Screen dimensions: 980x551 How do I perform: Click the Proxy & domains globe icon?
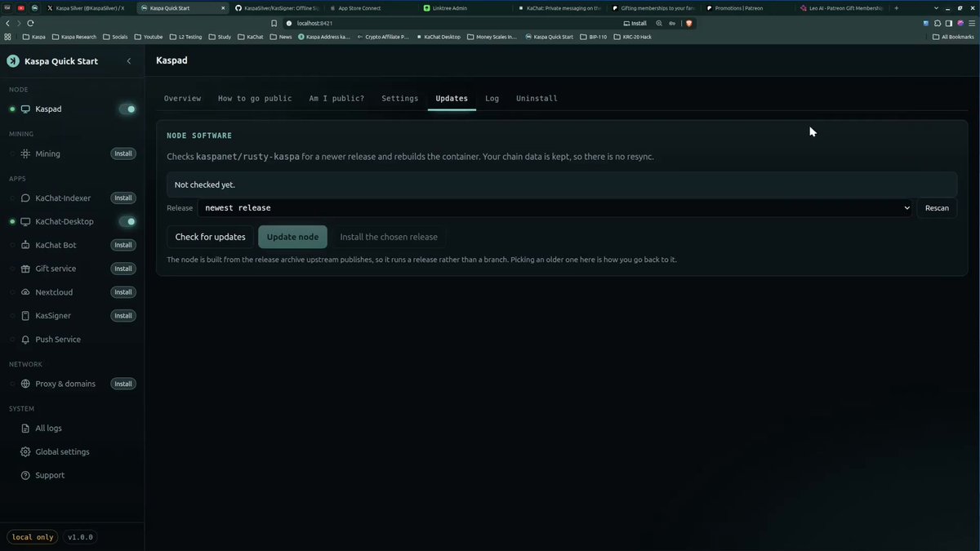(x=25, y=384)
